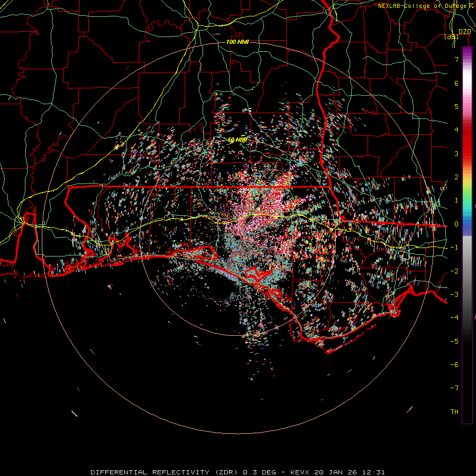This screenshot has width=476, height=476.
Task: Click the TH label below the scale
Action: (454, 412)
